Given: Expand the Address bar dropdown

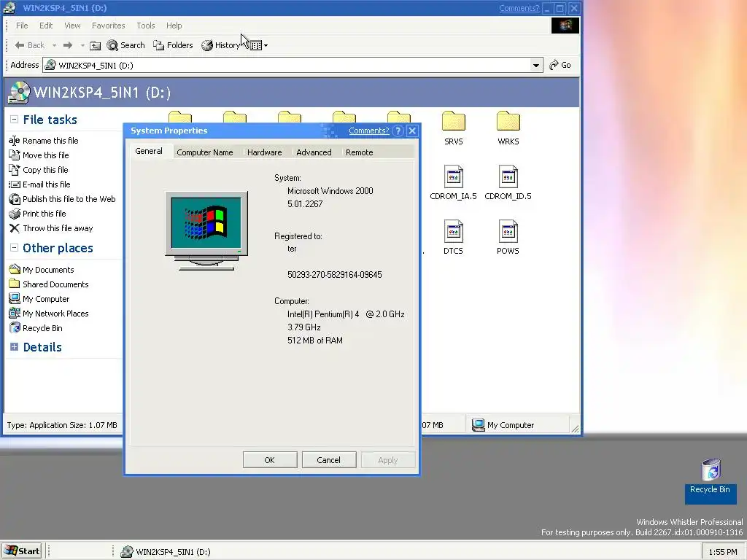Looking at the screenshot, I should pos(536,65).
